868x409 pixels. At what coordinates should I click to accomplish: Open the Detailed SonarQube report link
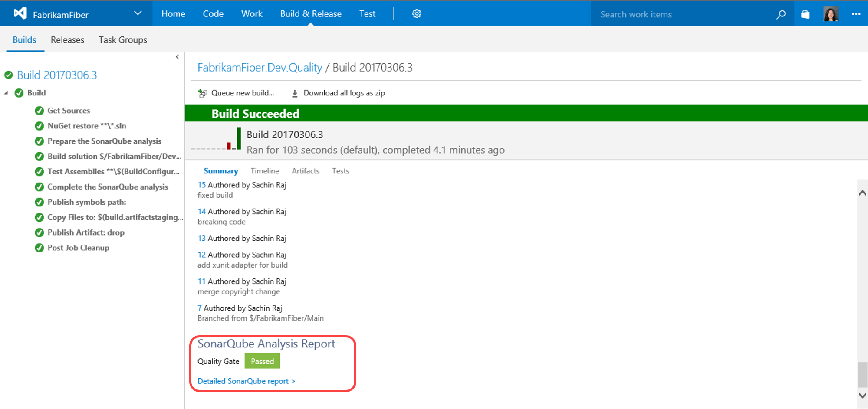[x=246, y=381]
